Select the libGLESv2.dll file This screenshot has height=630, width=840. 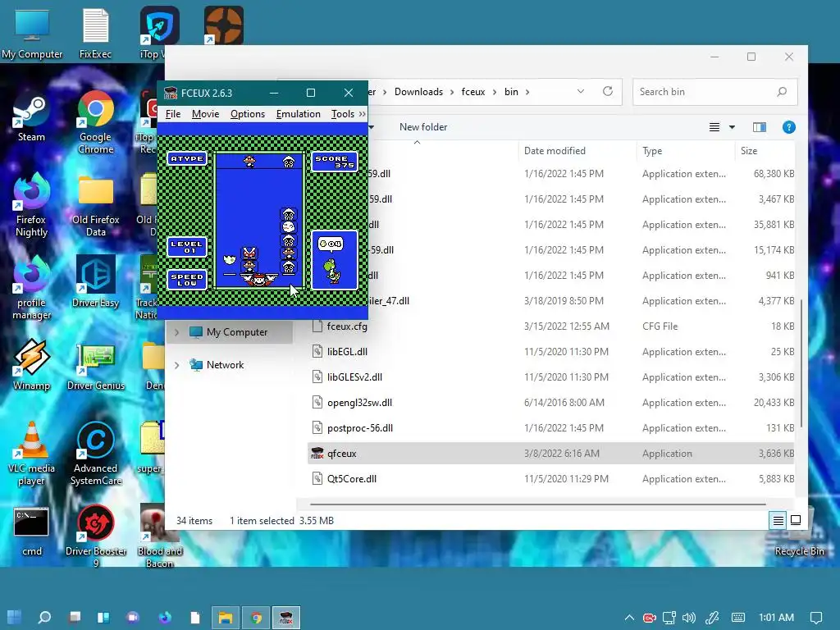click(552, 377)
